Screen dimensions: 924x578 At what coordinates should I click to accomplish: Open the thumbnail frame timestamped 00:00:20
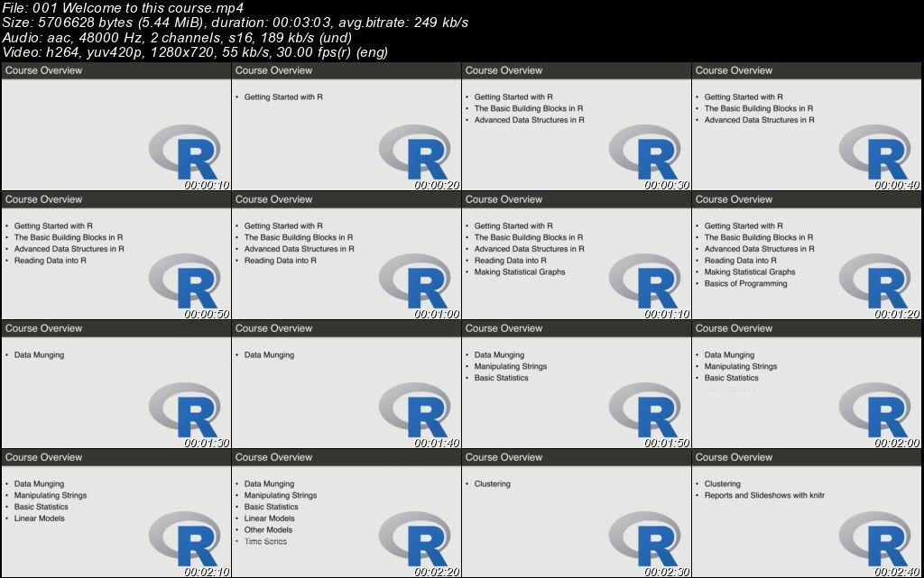pyautogui.click(x=346, y=126)
